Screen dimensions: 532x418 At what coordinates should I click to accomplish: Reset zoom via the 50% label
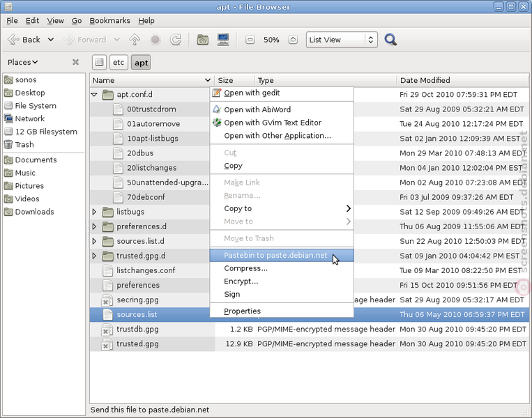[271, 40]
